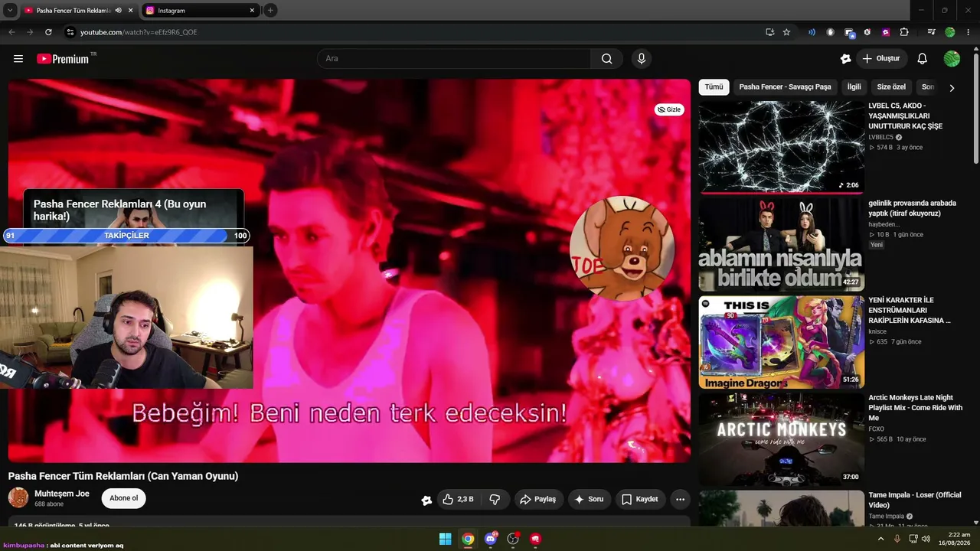Screen dimensions: 980x551
Task: Open a new browser tab
Action: pos(270,11)
